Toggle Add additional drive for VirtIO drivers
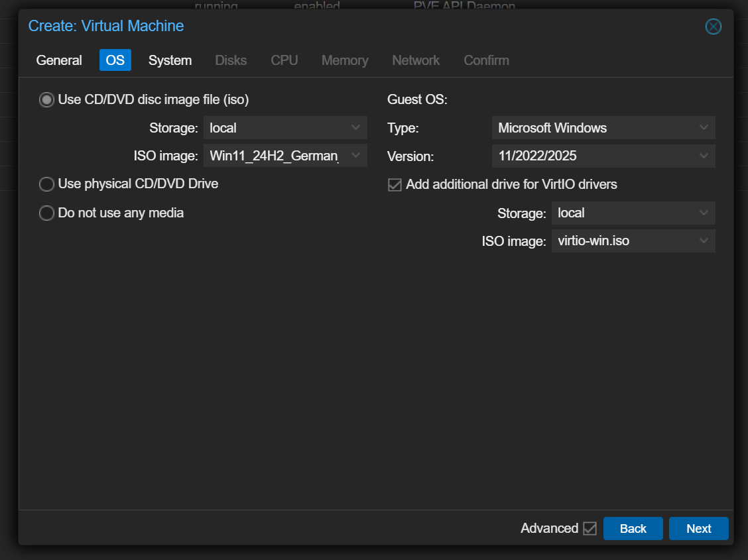748x560 pixels. point(395,185)
